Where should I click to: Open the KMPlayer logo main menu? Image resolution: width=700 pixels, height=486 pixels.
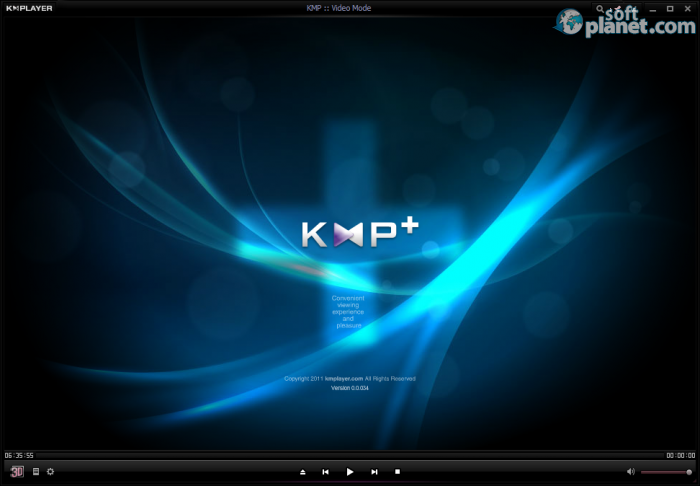tap(29, 8)
